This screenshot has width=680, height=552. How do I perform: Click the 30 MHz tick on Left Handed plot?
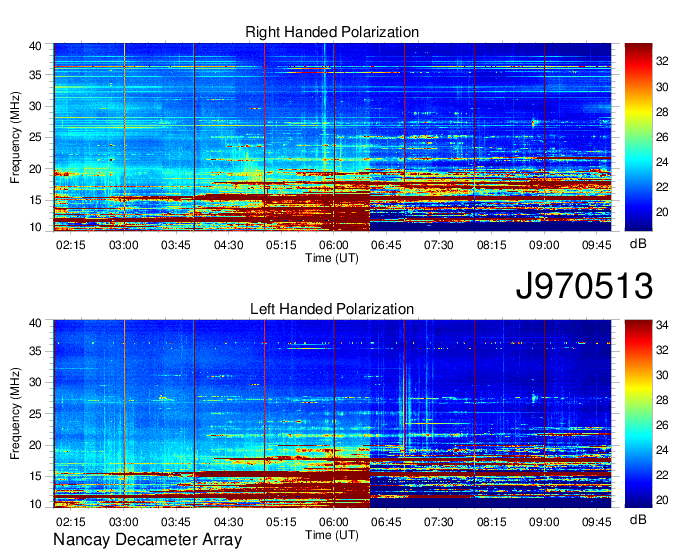[x=35, y=382]
